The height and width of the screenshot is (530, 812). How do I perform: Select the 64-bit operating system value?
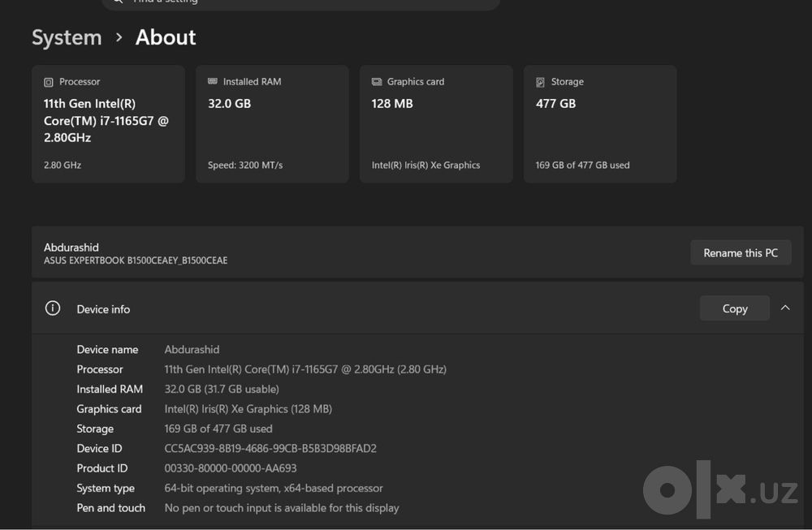click(274, 488)
